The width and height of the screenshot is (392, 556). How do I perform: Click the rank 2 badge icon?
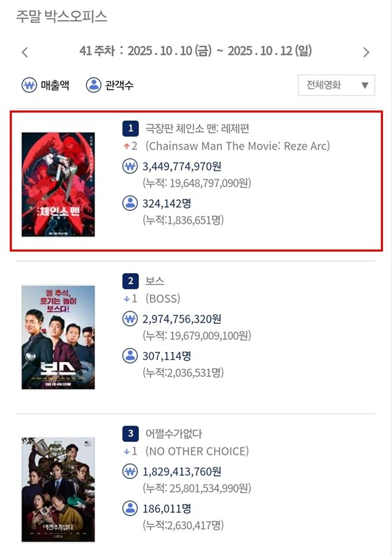pyautogui.click(x=130, y=281)
